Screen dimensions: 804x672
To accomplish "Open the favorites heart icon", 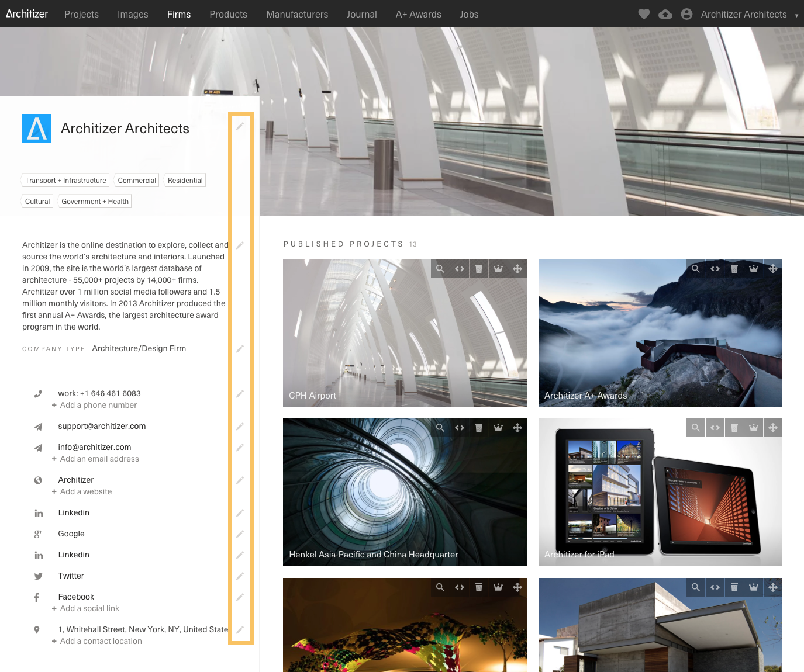I will 644,14.
